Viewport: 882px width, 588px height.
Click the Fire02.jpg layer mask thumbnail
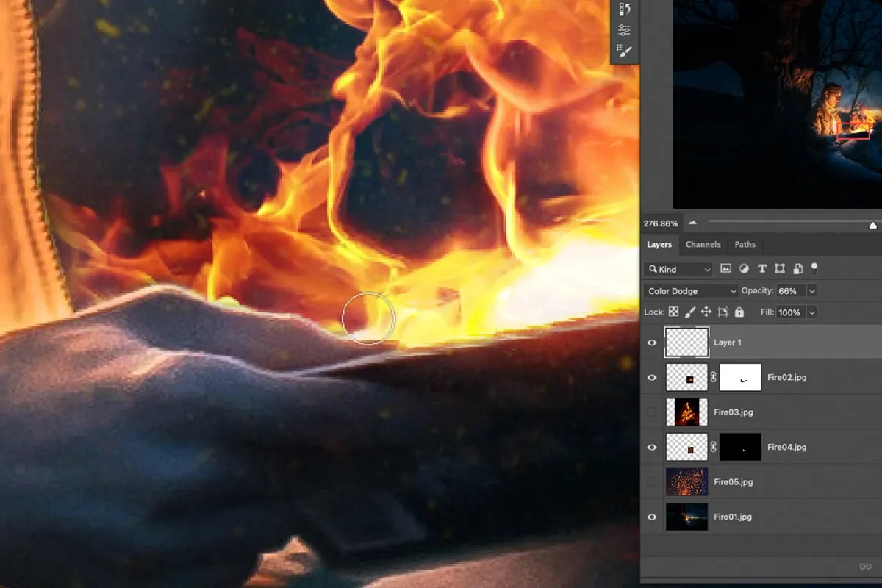[741, 377]
